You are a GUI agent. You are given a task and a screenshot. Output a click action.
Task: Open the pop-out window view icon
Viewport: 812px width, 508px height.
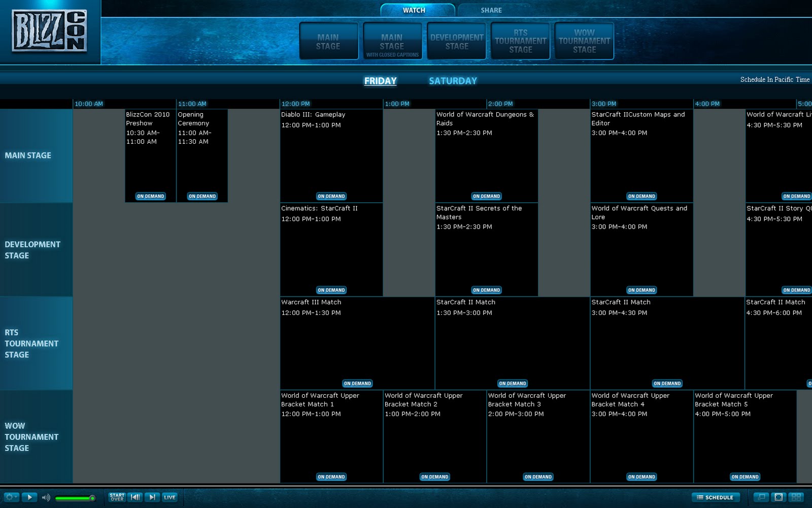(761, 497)
